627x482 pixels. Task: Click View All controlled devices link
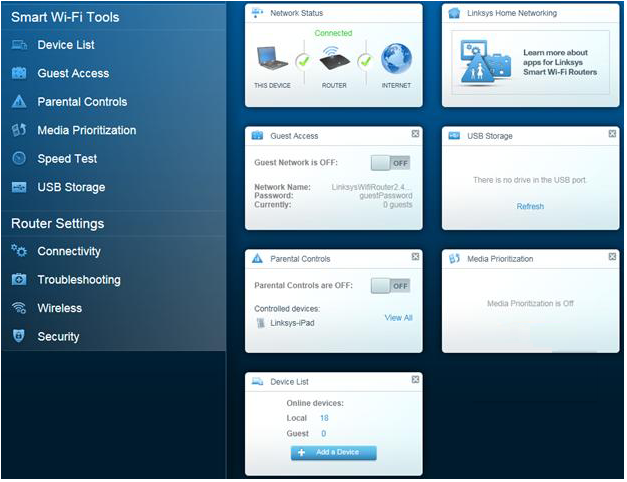(398, 318)
